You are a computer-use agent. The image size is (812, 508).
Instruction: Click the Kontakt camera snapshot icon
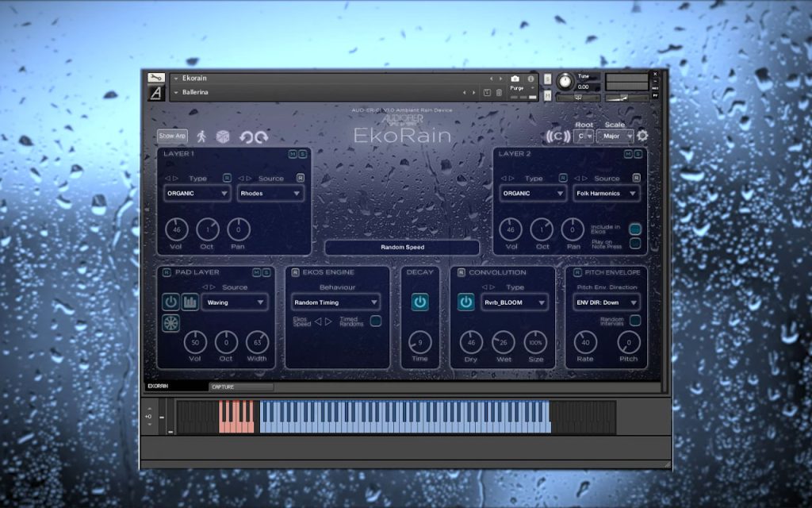(515, 79)
